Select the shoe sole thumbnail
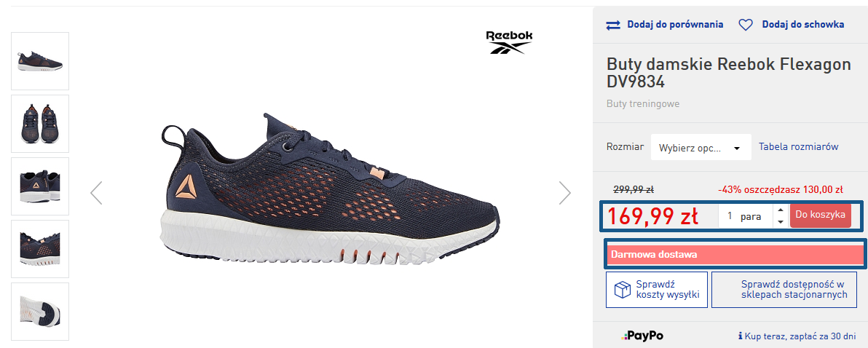Image resolution: width=868 pixels, height=348 pixels. (x=40, y=312)
